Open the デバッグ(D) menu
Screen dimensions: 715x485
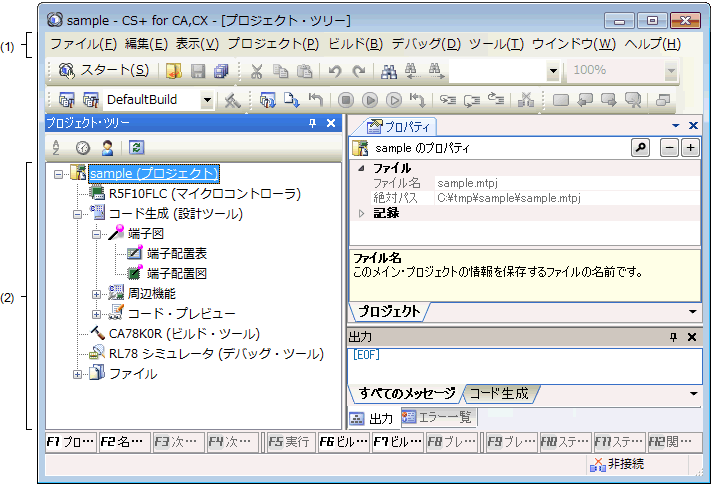tap(426, 44)
